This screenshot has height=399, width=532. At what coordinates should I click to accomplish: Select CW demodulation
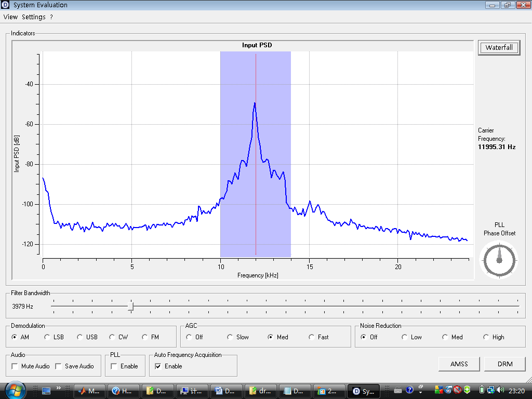118,337
